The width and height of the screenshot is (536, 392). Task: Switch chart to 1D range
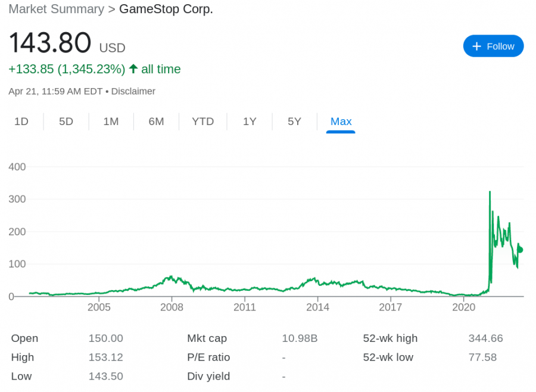(x=21, y=122)
